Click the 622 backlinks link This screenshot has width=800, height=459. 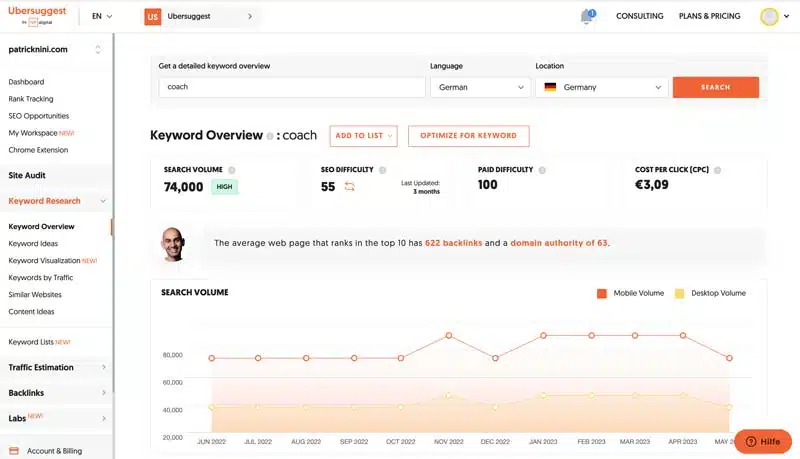tap(454, 243)
